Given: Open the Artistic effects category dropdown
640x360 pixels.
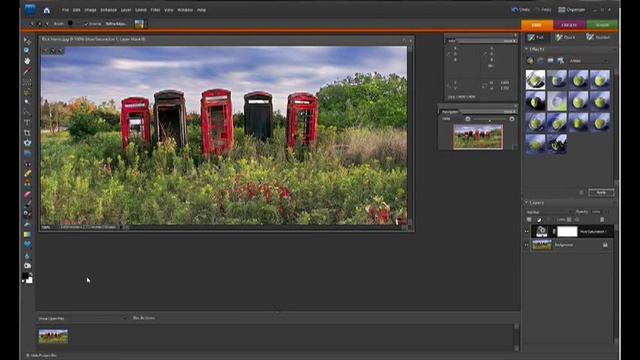Looking at the screenshot, I should pos(587,61).
